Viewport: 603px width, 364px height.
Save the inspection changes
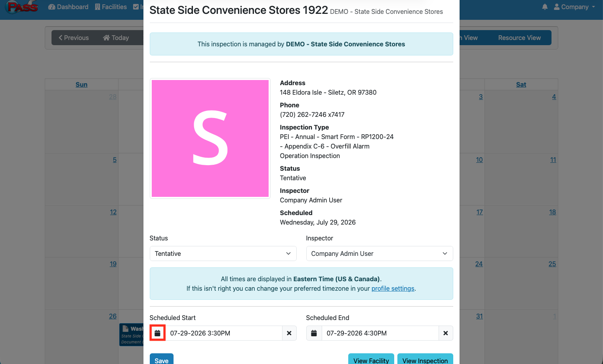(x=162, y=360)
